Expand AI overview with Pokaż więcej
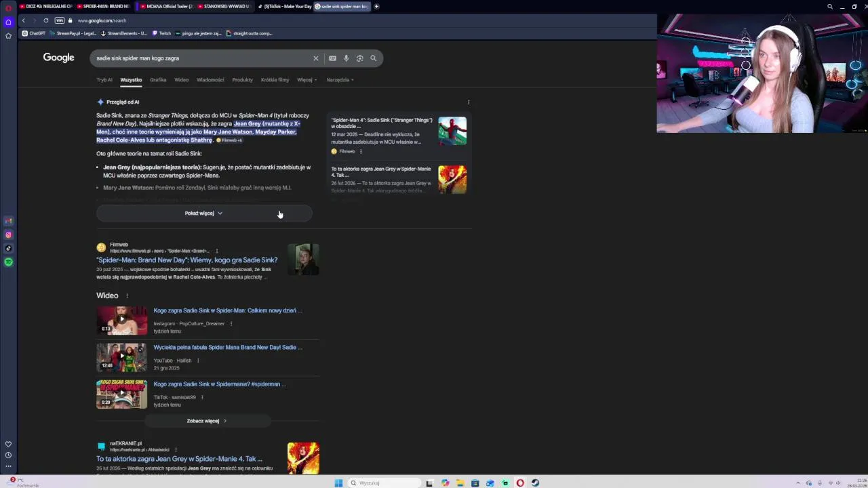Screen dimensions: 868x488 203,213
